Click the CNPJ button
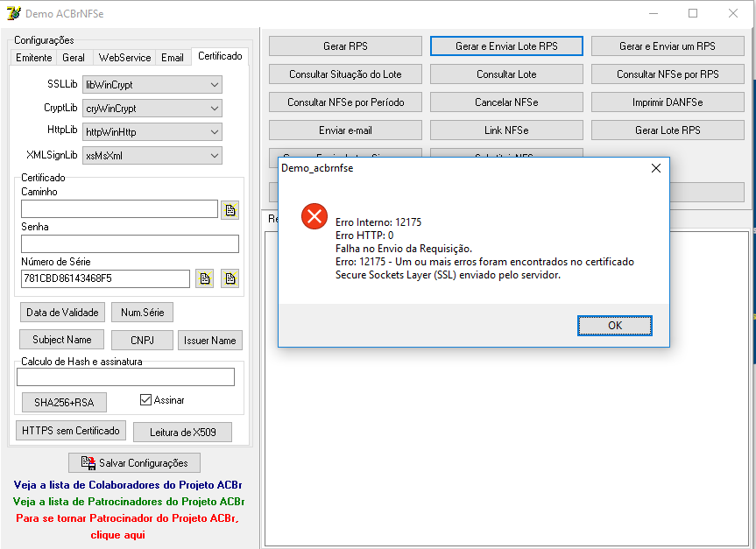 pyautogui.click(x=142, y=341)
